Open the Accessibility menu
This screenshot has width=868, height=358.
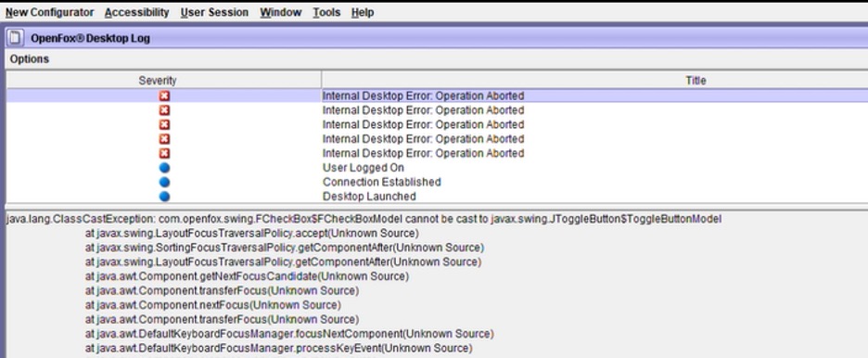pos(136,12)
